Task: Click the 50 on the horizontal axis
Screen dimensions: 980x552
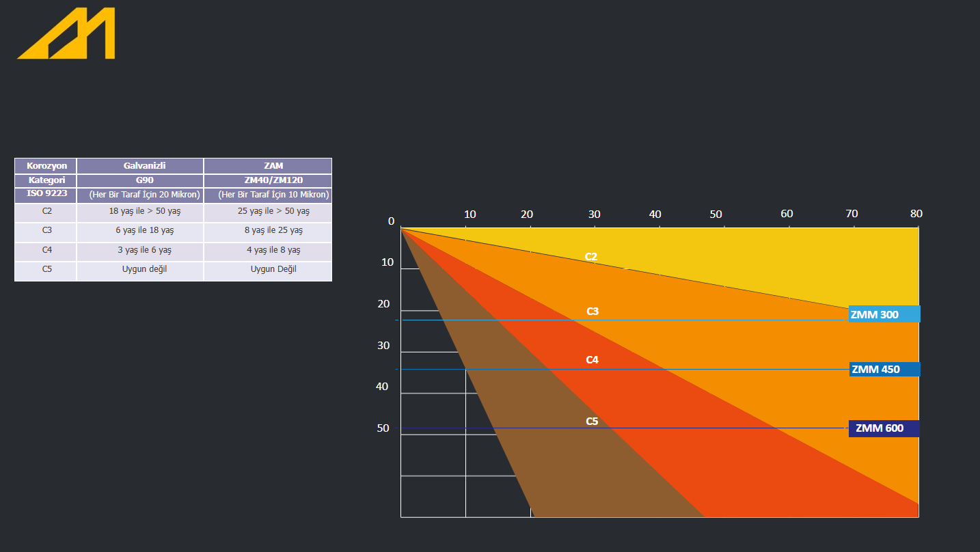Action: (x=716, y=215)
